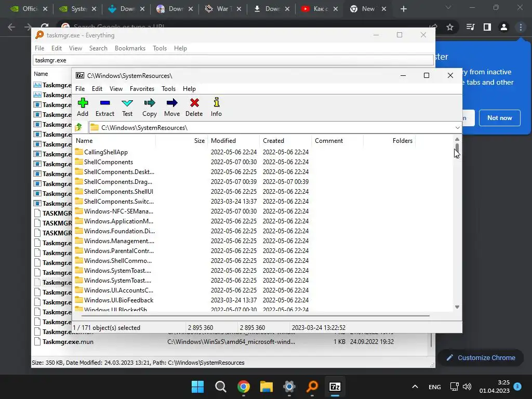The height and width of the screenshot is (399, 532).
Task: Click ENG language indicator
Action: click(x=435, y=387)
